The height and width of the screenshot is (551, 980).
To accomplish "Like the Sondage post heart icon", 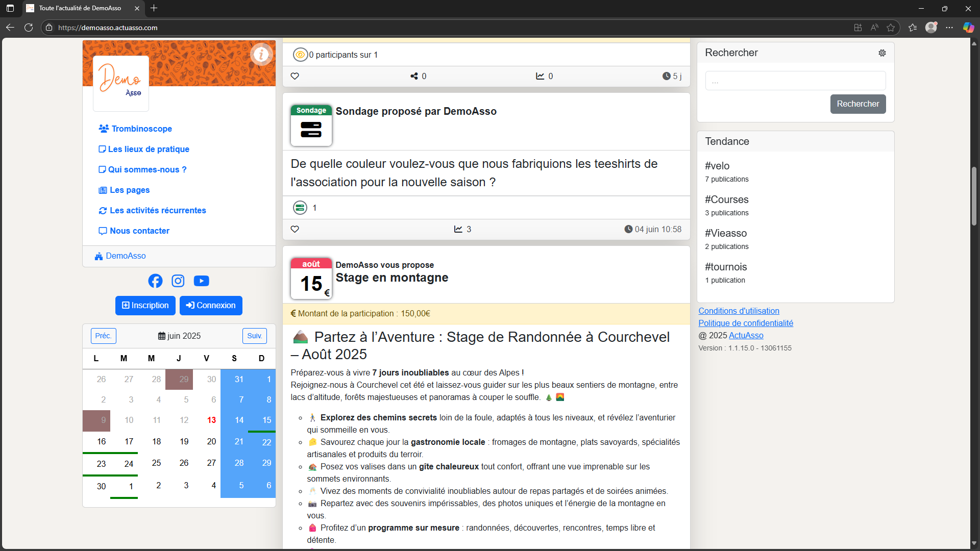I will pos(295,229).
